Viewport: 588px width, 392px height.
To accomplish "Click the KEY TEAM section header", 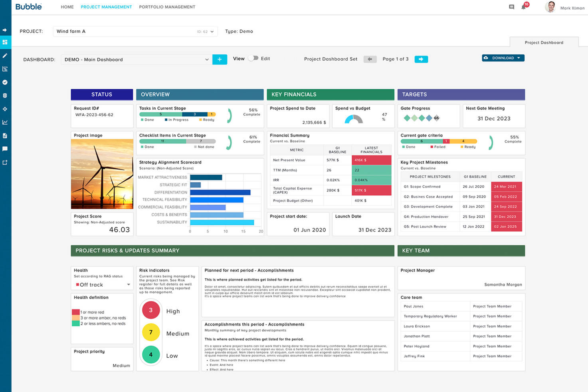I will click(x=461, y=250).
